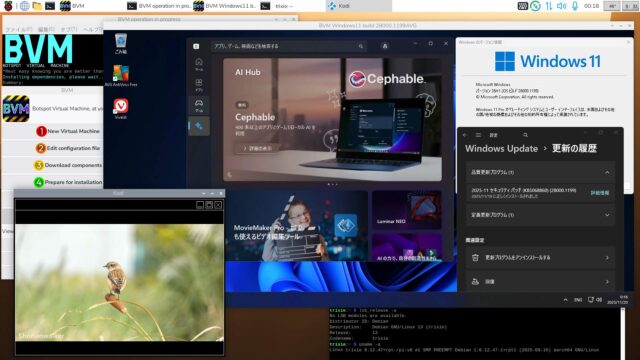Click the panel clock showing 00:18
This screenshot has height=360, width=640.
point(591,6)
